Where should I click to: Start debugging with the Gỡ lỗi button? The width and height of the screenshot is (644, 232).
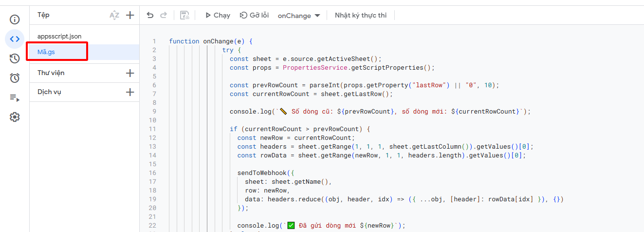coord(254,15)
